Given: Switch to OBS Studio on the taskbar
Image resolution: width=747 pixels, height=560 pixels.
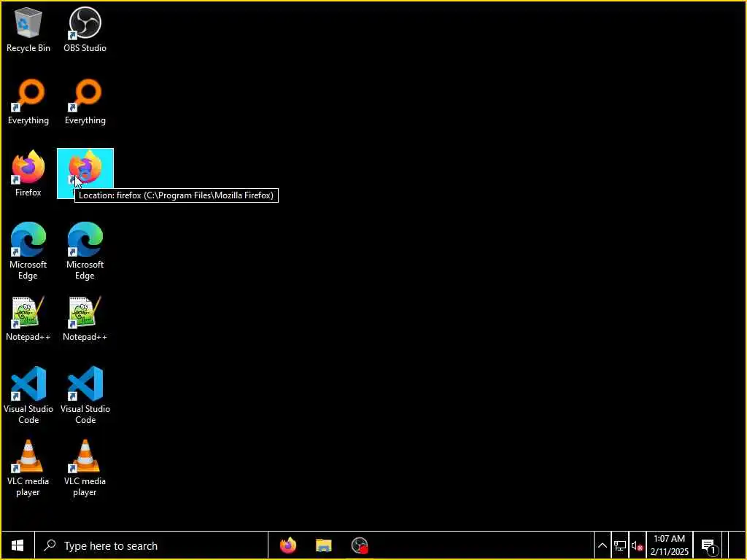Looking at the screenshot, I should [x=359, y=545].
